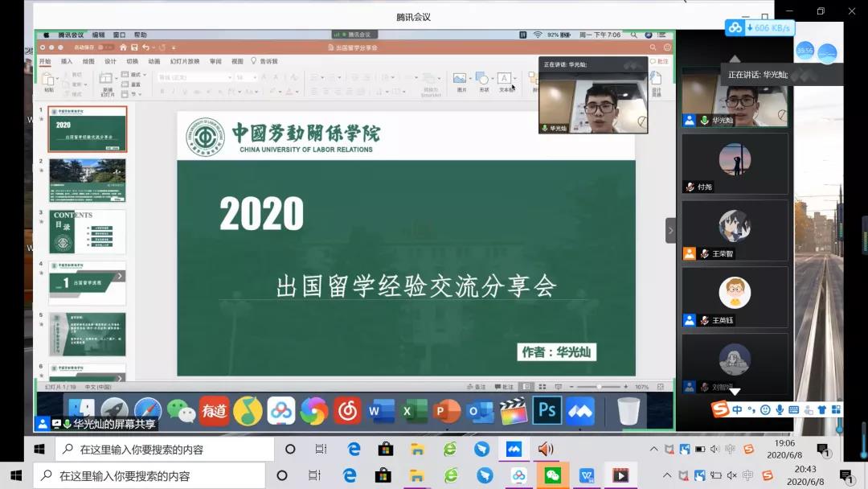This screenshot has height=489, width=868.
Task: Expand the 节 section dropdown
Action: coord(132,94)
